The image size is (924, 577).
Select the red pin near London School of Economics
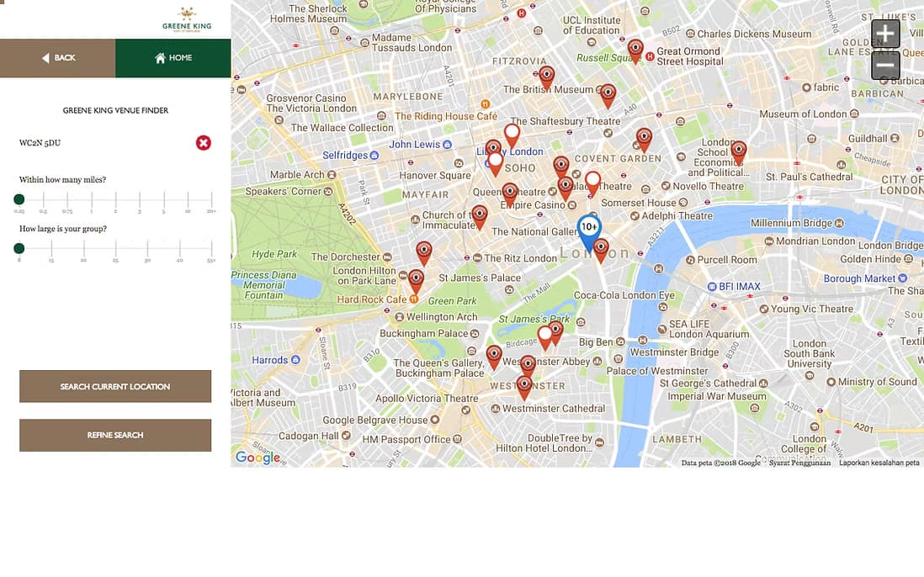point(738,152)
